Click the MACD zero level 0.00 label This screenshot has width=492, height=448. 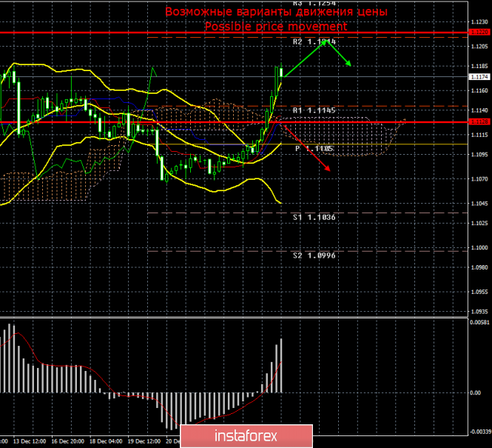pos(476,392)
